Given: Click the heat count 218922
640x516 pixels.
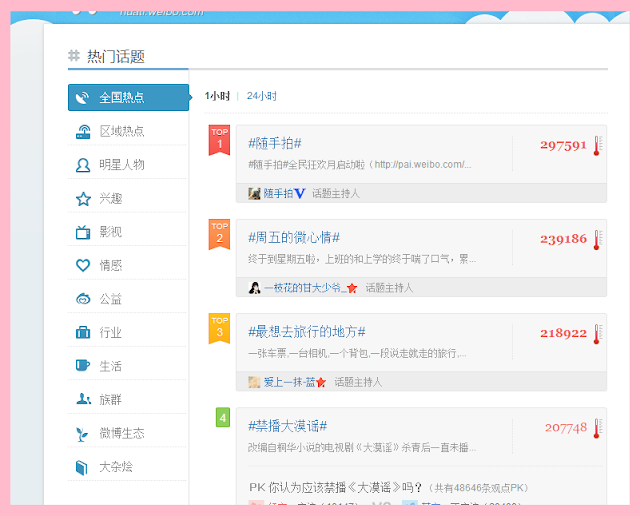Looking at the screenshot, I should (564, 334).
